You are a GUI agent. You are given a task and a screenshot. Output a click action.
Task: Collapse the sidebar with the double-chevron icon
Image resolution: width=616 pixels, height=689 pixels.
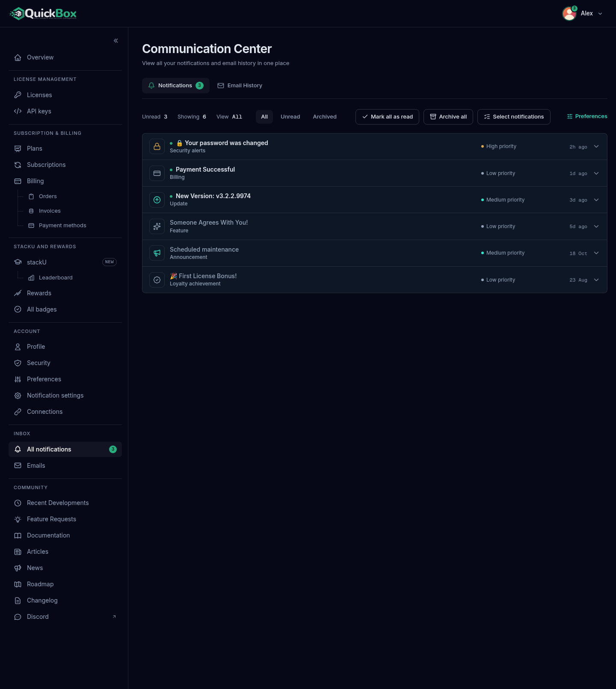click(116, 41)
